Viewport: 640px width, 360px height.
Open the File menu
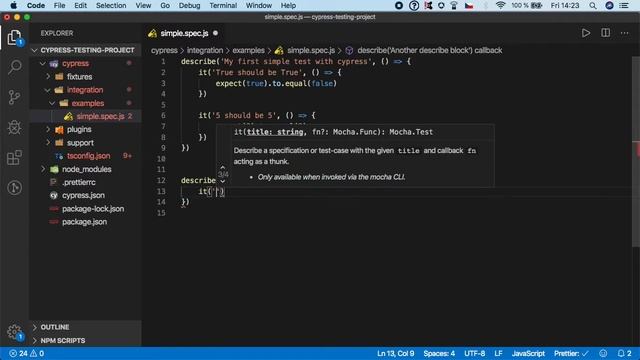pos(60,6)
